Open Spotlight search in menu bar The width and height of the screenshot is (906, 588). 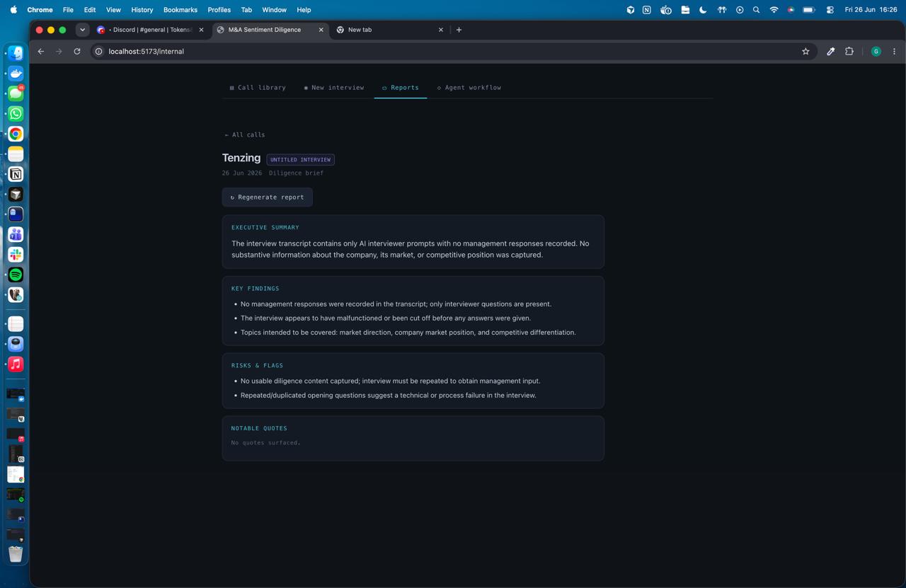[x=756, y=10]
